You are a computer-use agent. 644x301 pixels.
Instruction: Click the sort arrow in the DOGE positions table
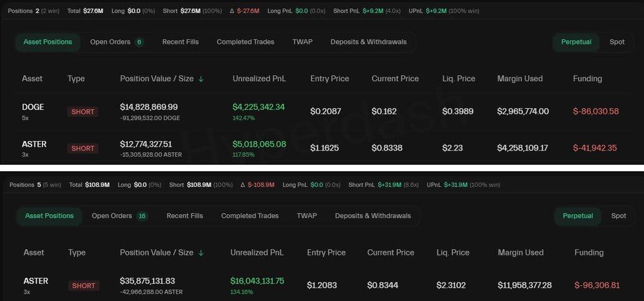coord(200,79)
